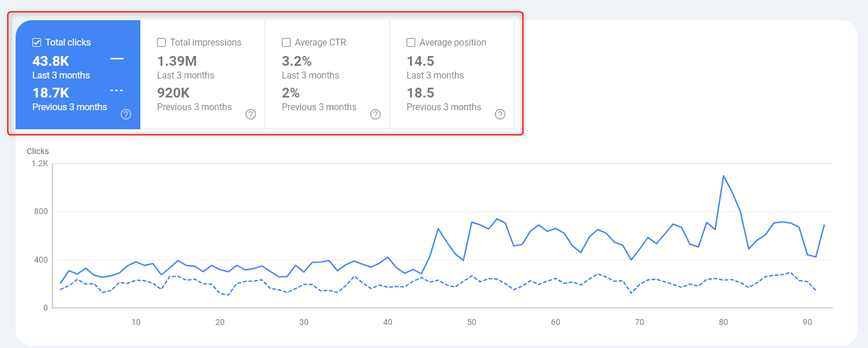Click the solid line legend in Total clicks
Image resolution: width=868 pixels, height=348 pixels.
coord(117,59)
